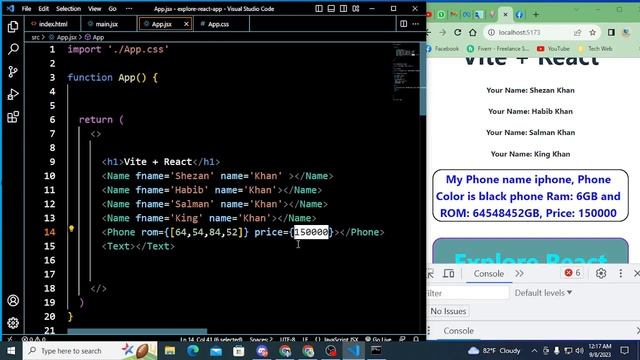Click src in the breadcrumb
The height and width of the screenshot is (360, 640).
click(36, 37)
